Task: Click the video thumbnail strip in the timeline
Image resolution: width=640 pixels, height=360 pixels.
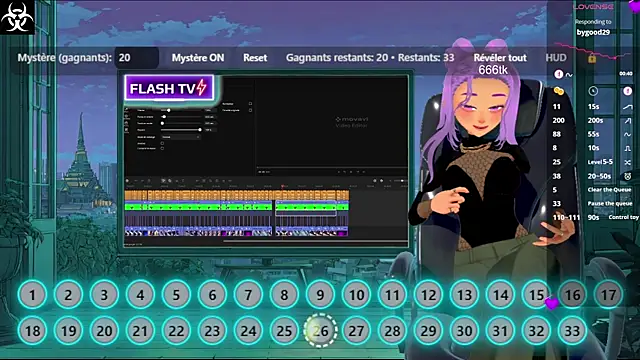Action: [x=237, y=232]
